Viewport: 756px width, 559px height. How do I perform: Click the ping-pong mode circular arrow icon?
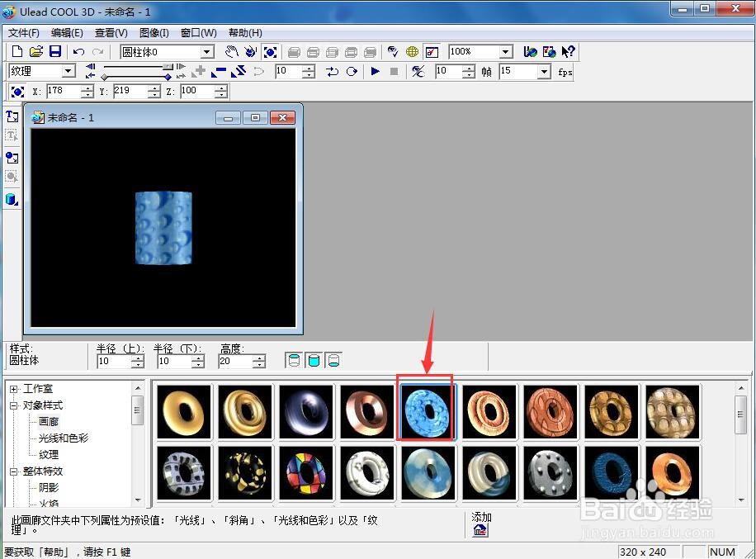pyautogui.click(x=352, y=72)
